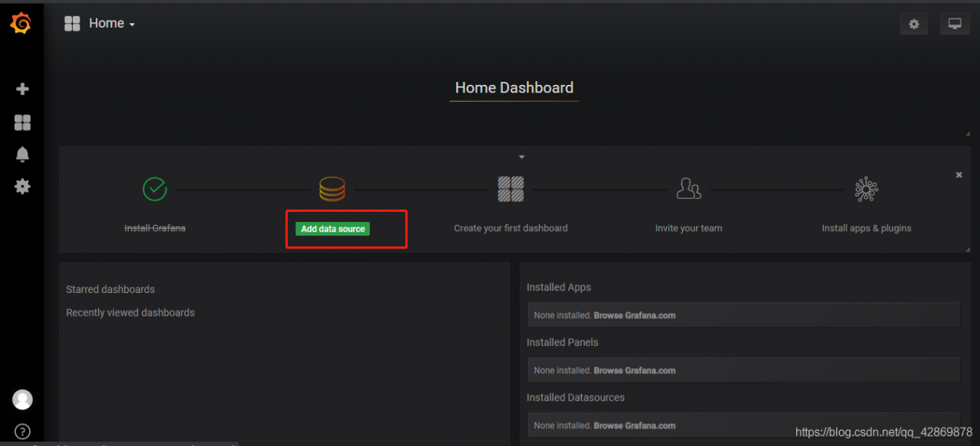Open the Home dashboard picker dropdown

click(x=112, y=24)
